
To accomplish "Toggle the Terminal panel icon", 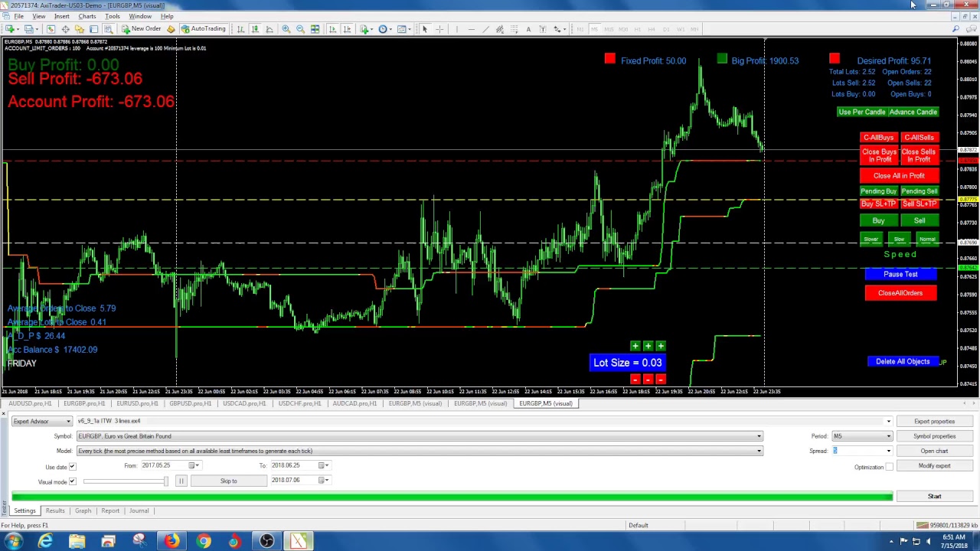I will [x=93, y=29].
